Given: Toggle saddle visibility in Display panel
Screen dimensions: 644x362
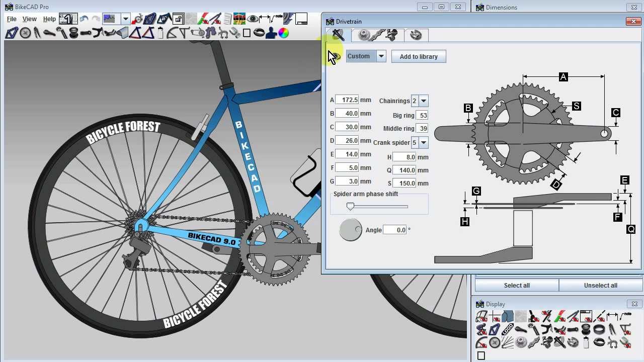Looking at the screenshot, I should point(521,329).
